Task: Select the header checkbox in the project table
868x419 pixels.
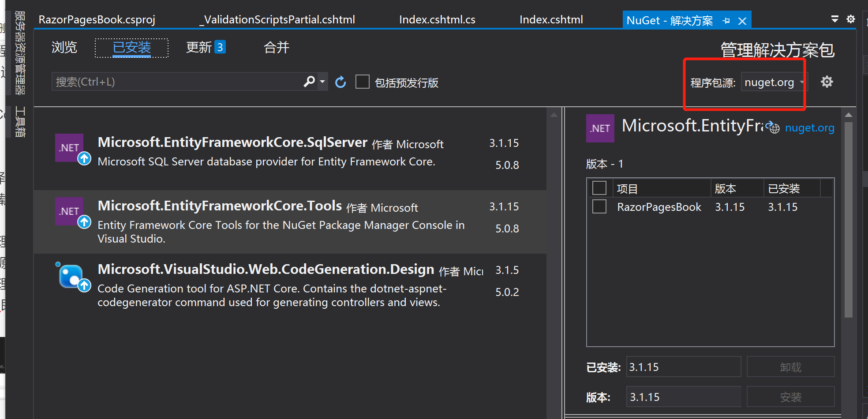Action: (x=599, y=187)
